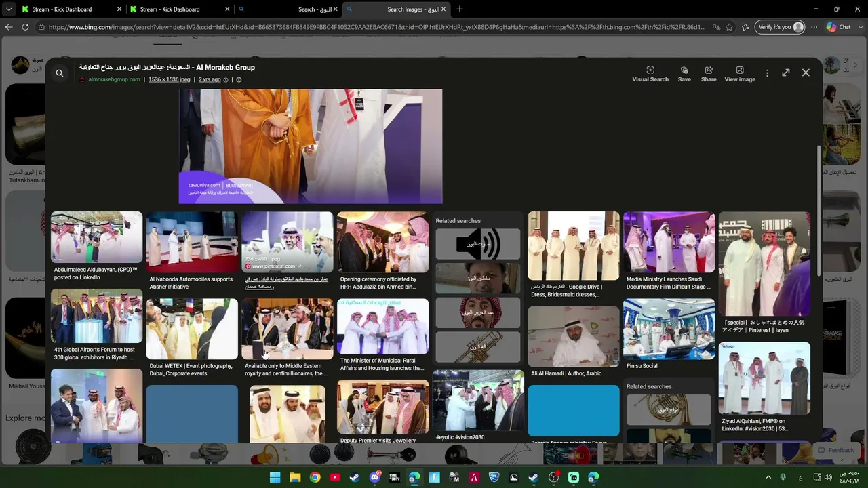This screenshot has width=868, height=488.
Task: Show hidden system tray icons
Action: point(768,477)
